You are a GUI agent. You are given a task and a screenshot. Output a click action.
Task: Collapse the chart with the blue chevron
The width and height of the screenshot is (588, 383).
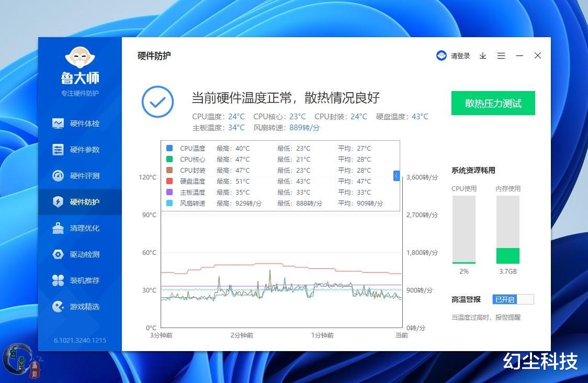[397, 176]
